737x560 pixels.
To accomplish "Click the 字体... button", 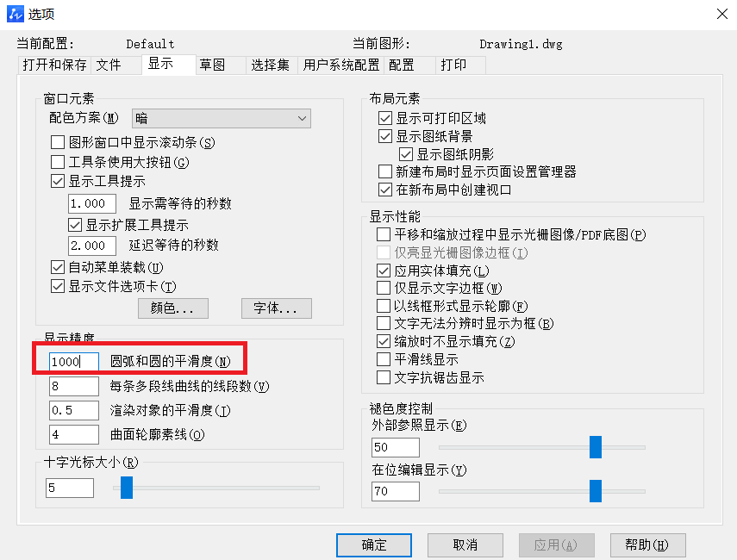I will point(277,308).
